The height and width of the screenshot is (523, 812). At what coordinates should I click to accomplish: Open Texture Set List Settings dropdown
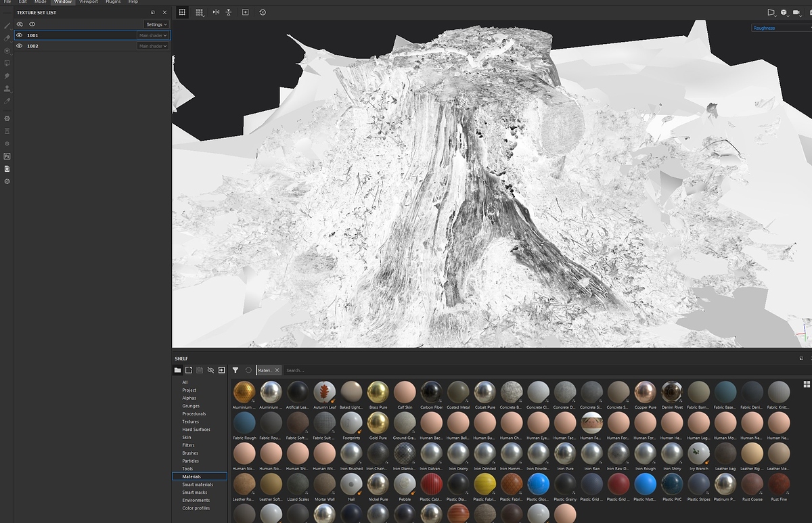156,24
